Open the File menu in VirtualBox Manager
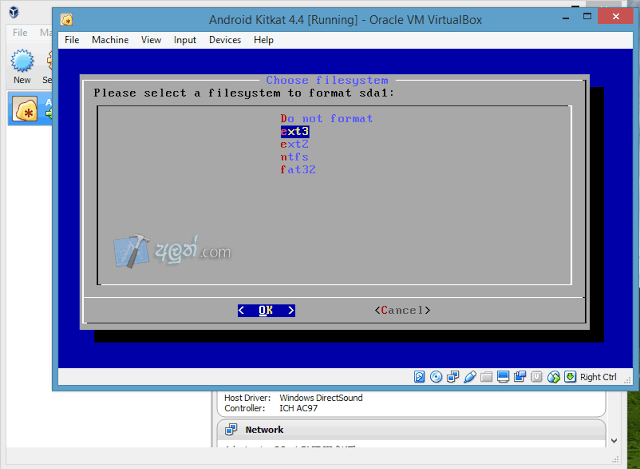Image resolution: width=640 pixels, height=469 pixels. tap(20, 33)
